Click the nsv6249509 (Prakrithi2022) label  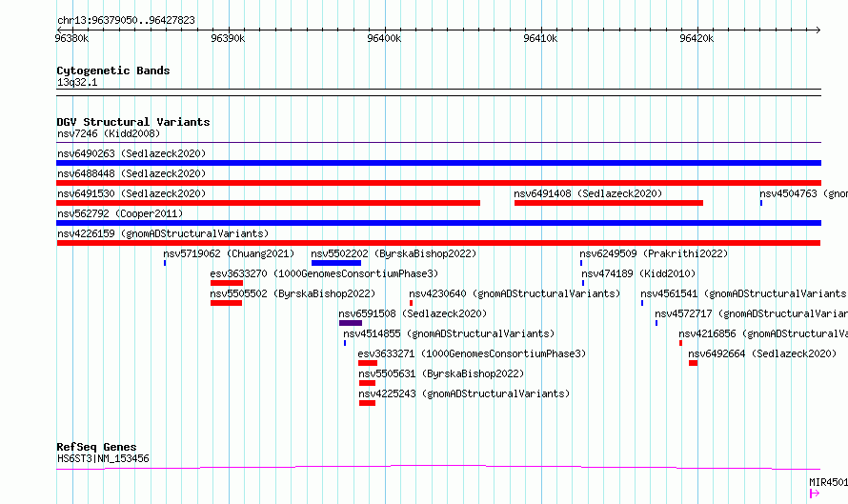pyautogui.click(x=654, y=253)
